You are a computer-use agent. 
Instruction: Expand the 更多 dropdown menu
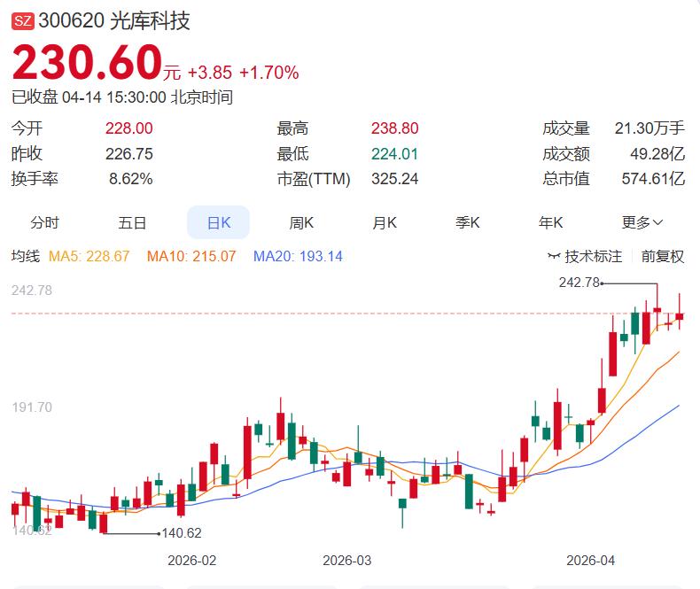coord(642,222)
